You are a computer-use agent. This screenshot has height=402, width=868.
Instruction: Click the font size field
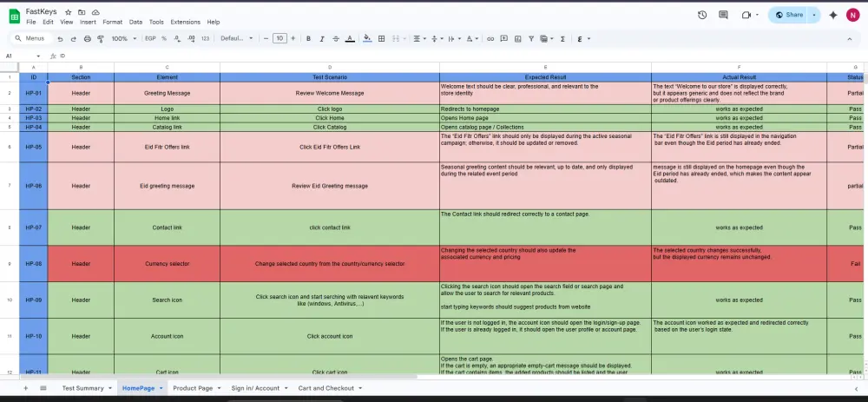tap(279, 39)
